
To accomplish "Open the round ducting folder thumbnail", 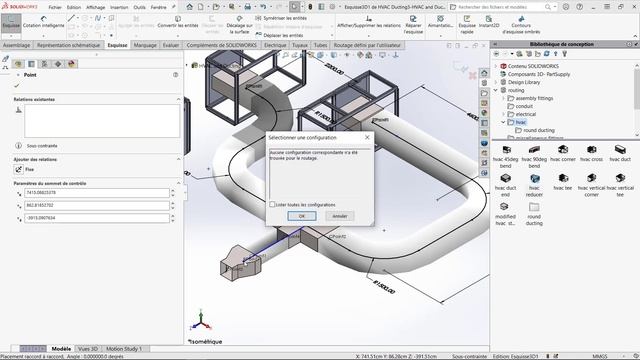I will [534, 213].
